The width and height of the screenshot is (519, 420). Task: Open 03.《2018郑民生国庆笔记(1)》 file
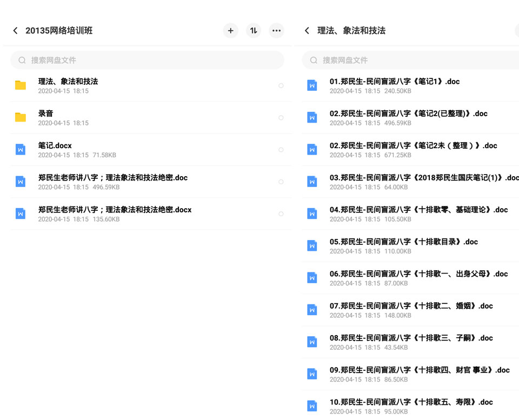(424, 178)
